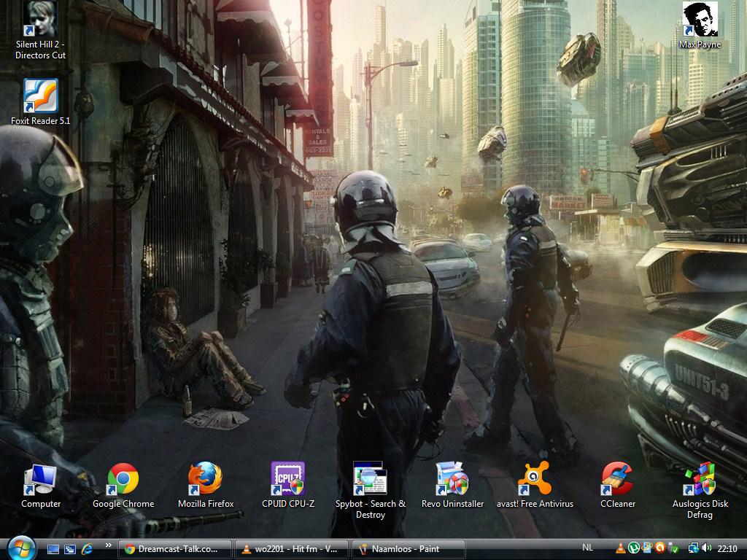
Task: Click the uTorrent tray icon
Action: pyautogui.click(x=634, y=548)
